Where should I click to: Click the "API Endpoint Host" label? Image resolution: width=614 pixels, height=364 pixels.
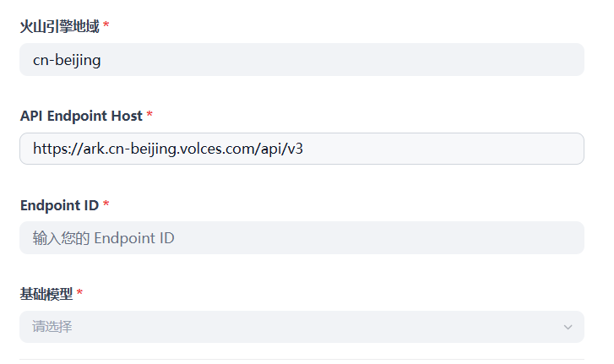(81, 116)
